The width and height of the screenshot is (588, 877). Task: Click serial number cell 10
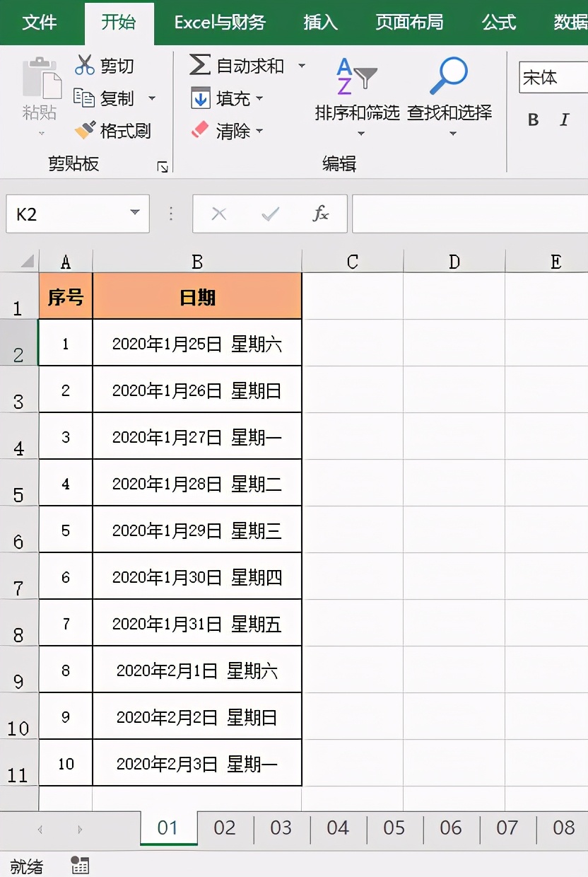[x=66, y=763]
